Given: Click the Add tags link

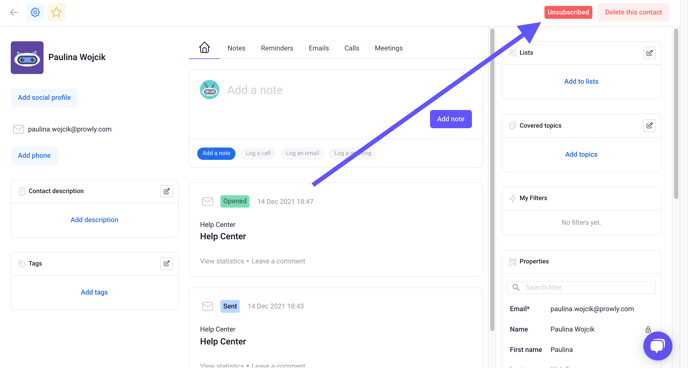Looking at the screenshot, I should coord(94,292).
